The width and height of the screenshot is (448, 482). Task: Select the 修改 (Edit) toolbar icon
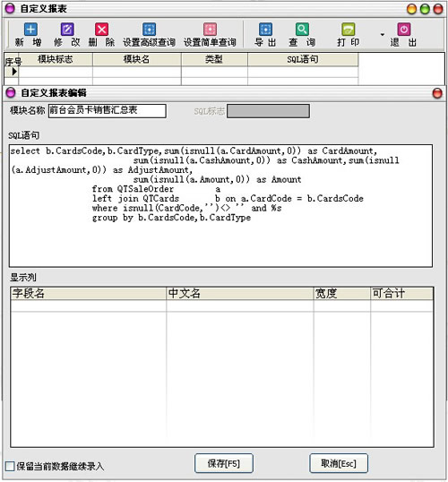click(x=67, y=30)
